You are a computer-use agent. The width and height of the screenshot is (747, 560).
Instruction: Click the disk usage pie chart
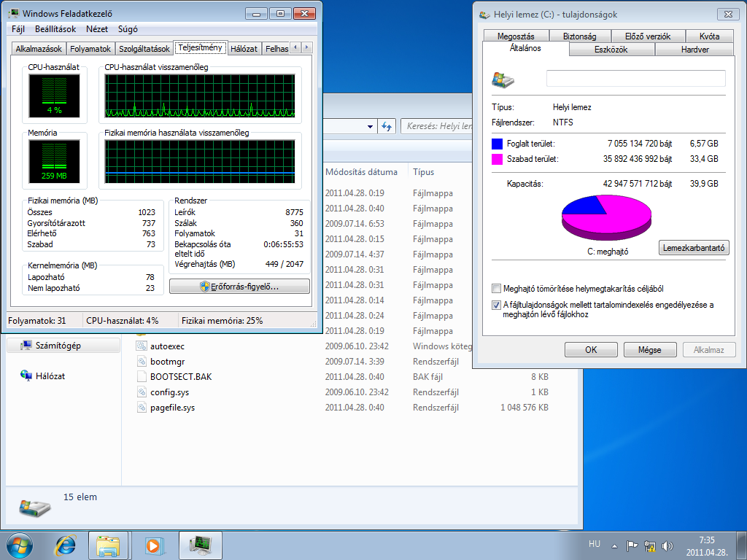coord(606,218)
